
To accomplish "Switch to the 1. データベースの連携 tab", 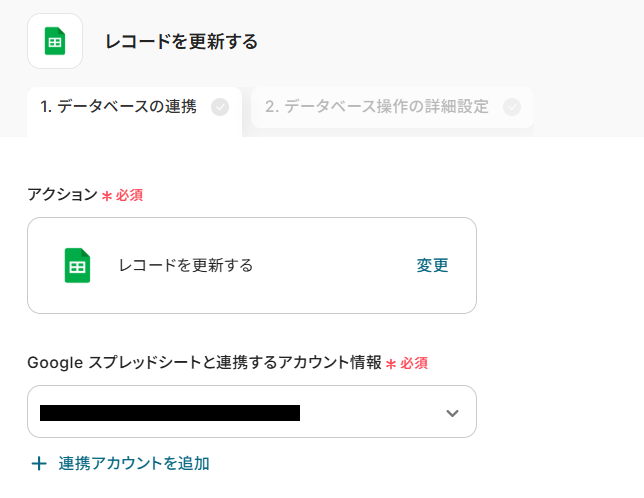I will point(118,107).
